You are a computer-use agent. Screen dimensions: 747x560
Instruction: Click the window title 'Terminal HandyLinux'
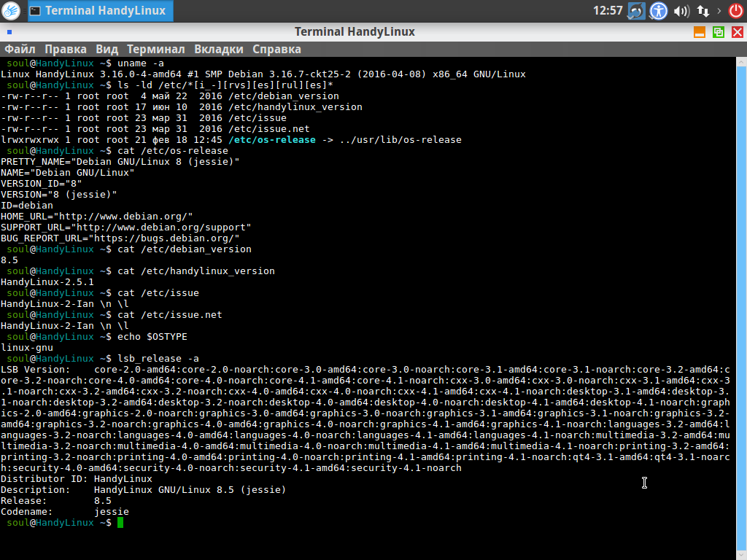(355, 32)
